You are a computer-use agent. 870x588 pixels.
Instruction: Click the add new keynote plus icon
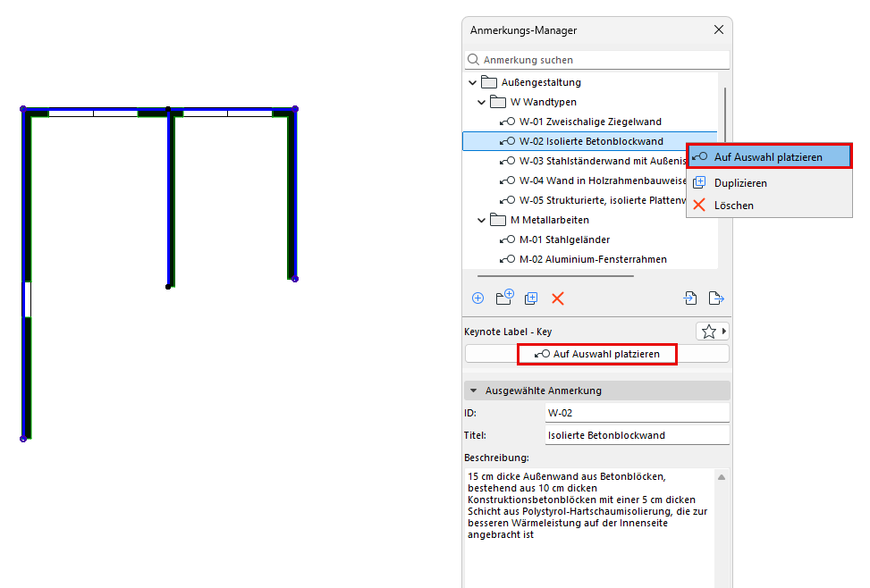coord(477,298)
